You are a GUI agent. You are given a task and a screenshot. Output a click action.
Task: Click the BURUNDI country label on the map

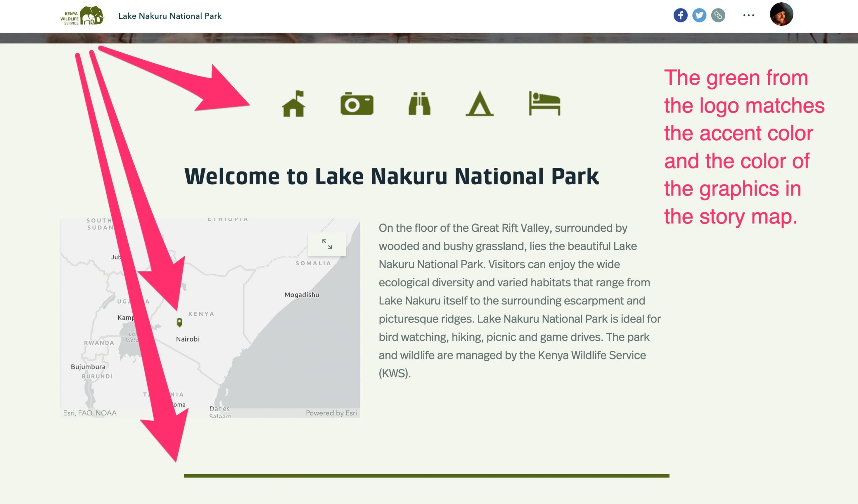point(97,376)
